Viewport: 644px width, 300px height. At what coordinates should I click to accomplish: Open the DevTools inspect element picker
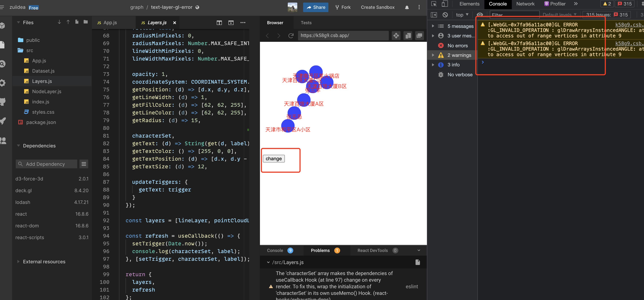[x=434, y=4]
